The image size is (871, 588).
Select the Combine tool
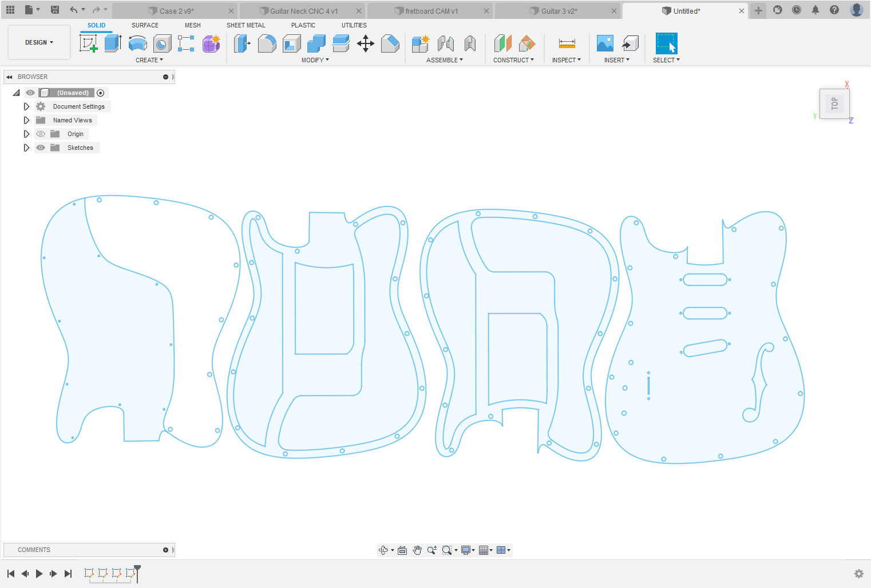coord(316,43)
